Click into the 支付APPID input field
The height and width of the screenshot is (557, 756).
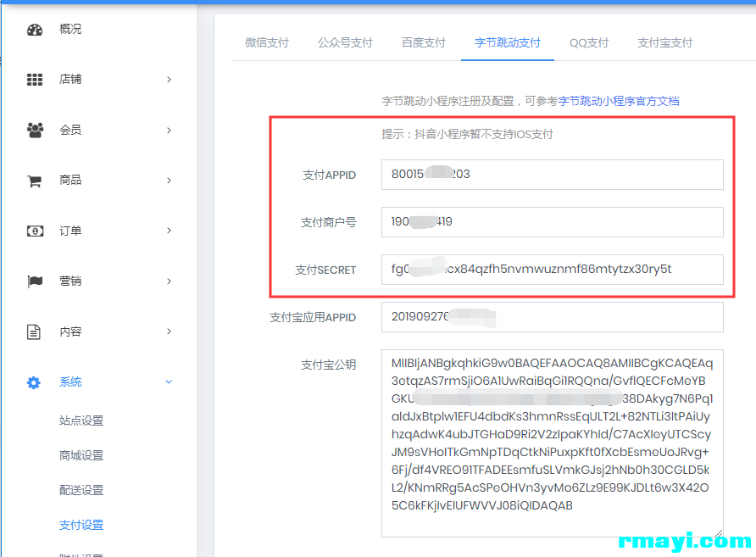(x=552, y=175)
